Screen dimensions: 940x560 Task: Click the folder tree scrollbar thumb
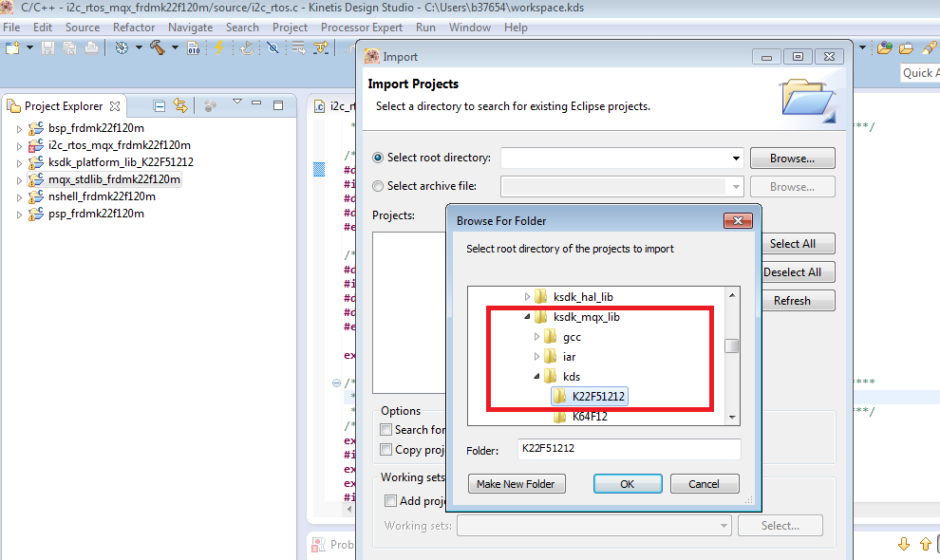point(731,345)
